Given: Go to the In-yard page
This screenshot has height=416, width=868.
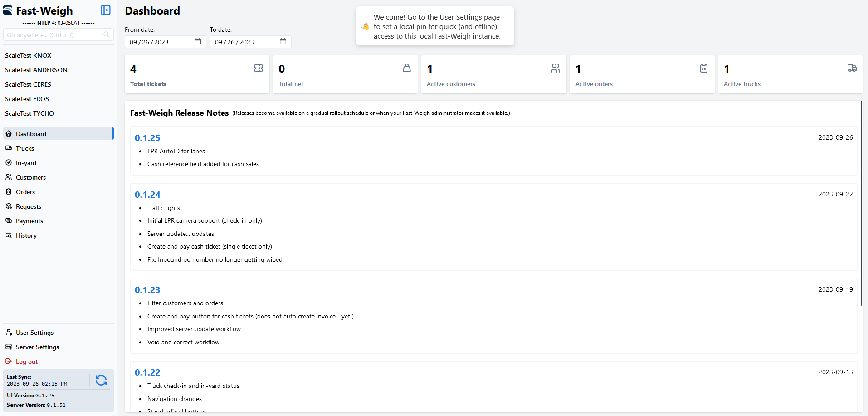Looking at the screenshot, I should [x=26, y=163].
